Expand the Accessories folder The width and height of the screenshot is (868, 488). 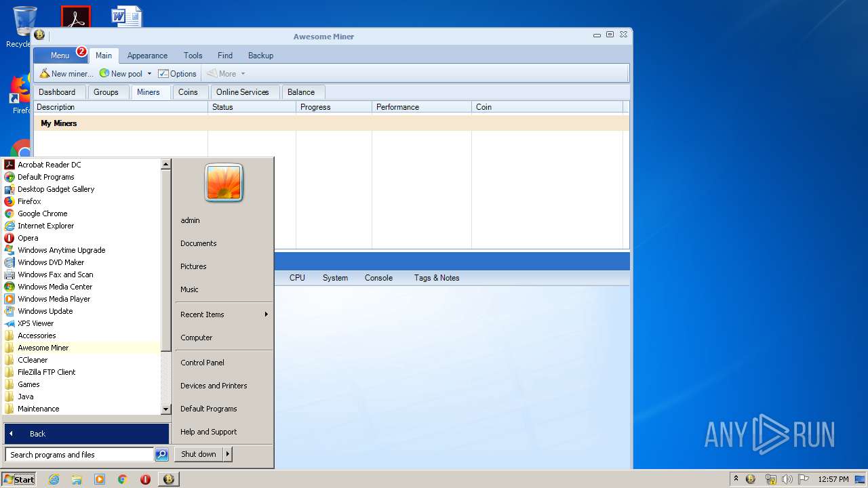81,335
